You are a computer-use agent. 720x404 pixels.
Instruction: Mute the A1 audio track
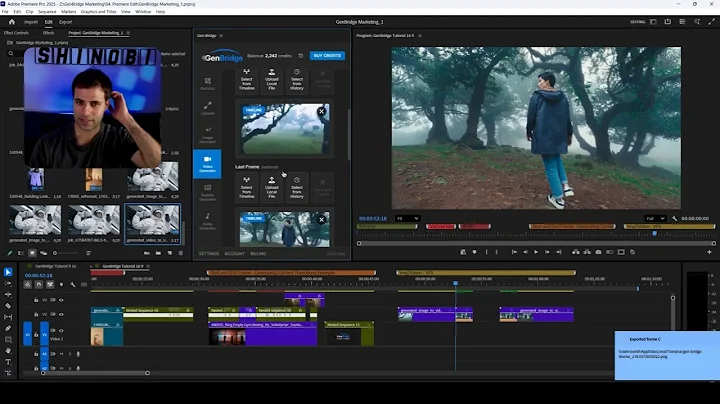[x=62, y=354]
